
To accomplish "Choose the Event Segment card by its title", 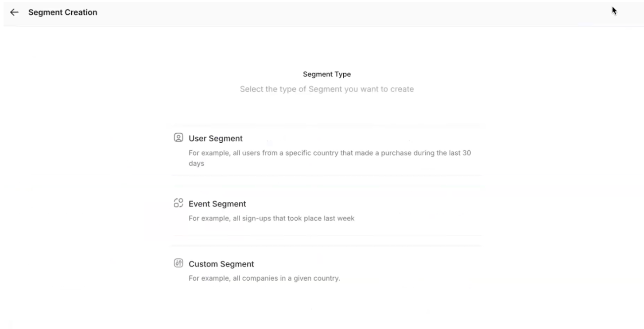I will (x=217, y=204).
